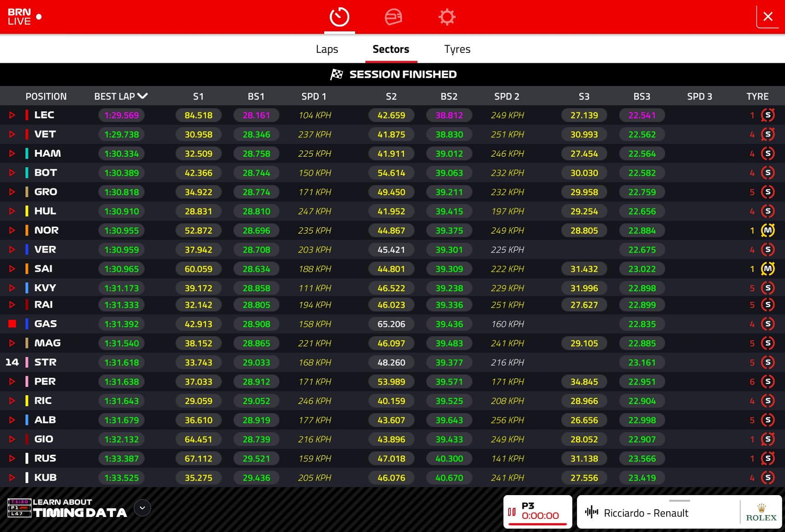The image size is (785, 532).
Task: Click the BRN LIVE indicator
Action: pyautogui.click(x=25, y=17)
